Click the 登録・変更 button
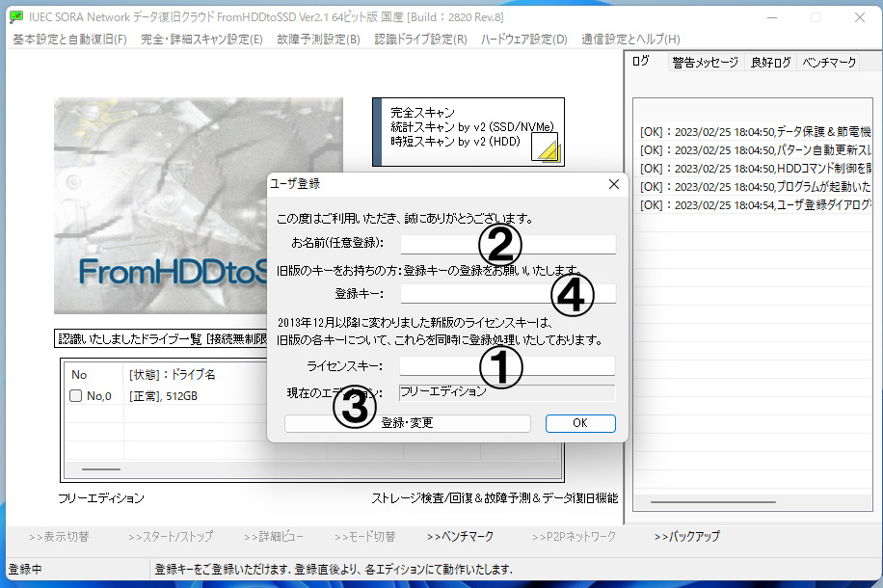 [x=407, y=423]
